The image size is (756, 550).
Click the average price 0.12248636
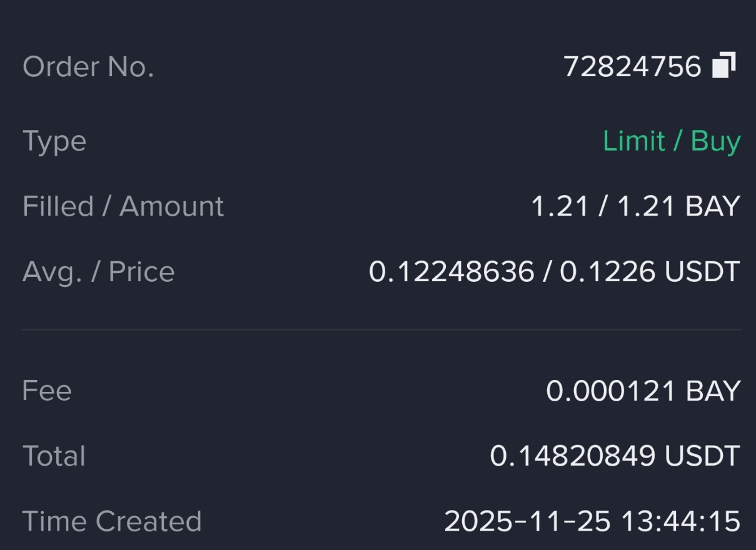(451, 272)
